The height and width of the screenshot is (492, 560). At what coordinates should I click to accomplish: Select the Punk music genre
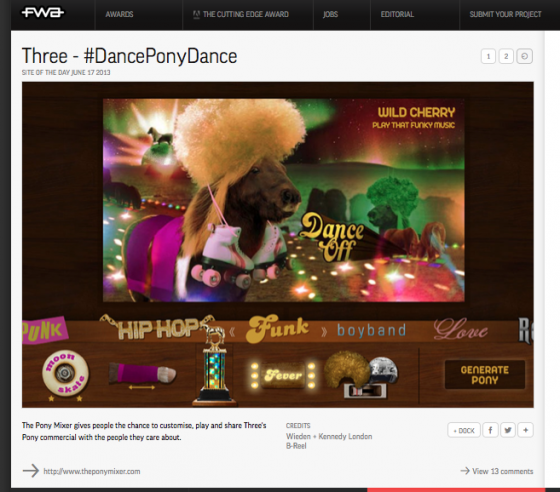[x=44, y=330]
